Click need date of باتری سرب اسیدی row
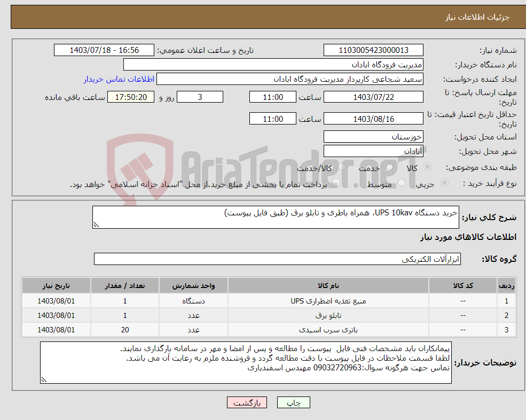The height and width of the screenshot is (420, 526). click(x=56, y=330)
